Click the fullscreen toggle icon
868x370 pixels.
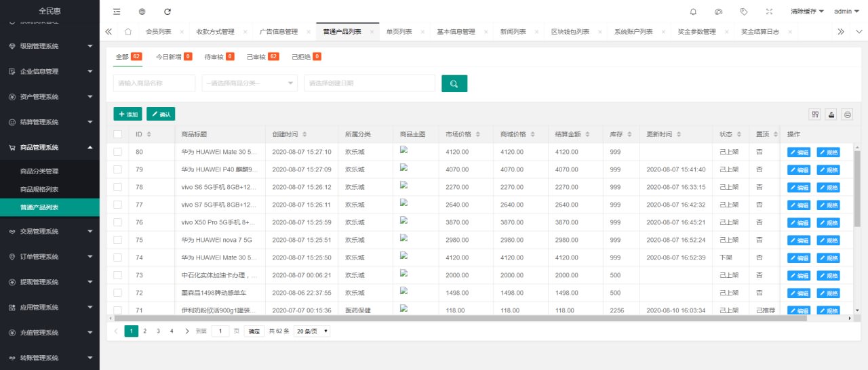[769, 12]
